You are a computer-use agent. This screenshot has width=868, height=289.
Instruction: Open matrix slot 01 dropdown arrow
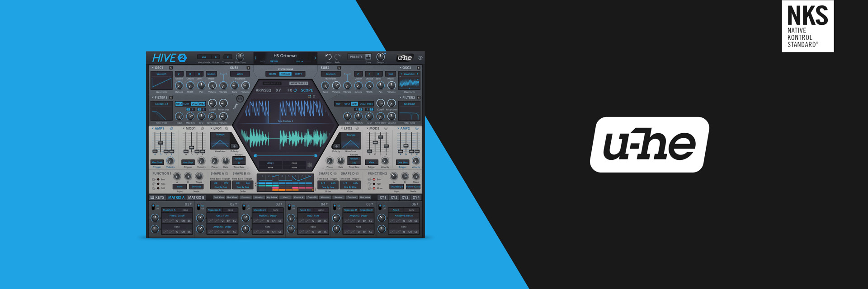click(191, 204)
